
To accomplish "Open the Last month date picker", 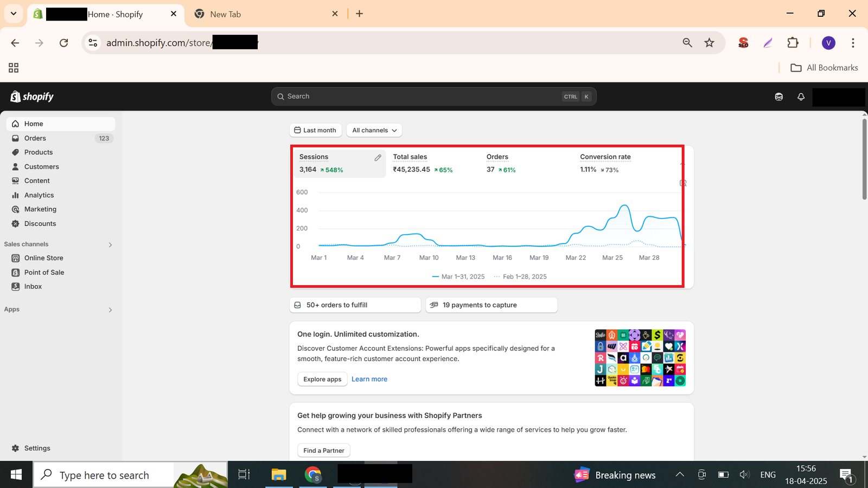I will pos(315,130).
